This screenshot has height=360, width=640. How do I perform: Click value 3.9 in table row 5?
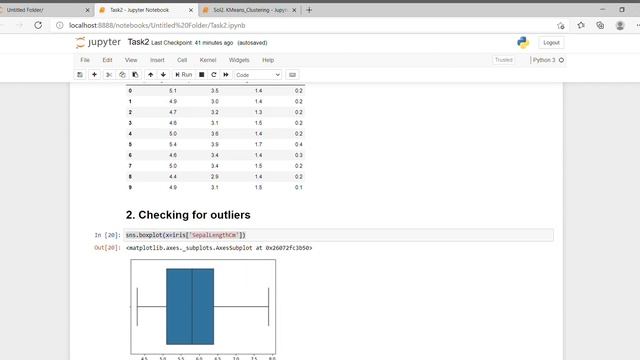click(x=215, y=144)
